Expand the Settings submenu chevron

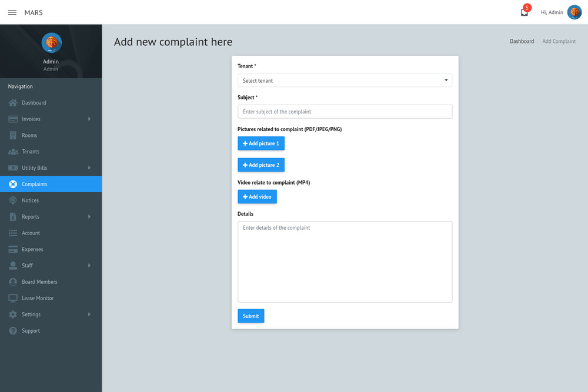pyautogui.click(x=89, y=314)
